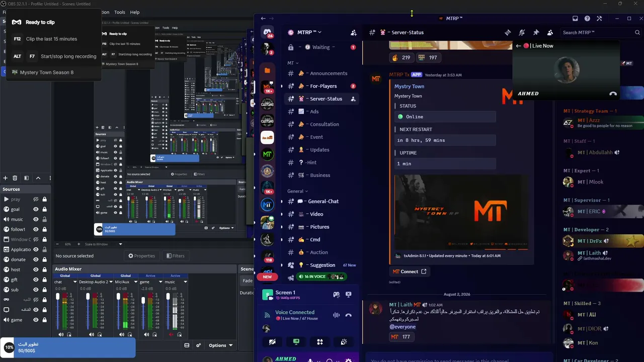Screen dimensions: 644x362
Task: Turn on camera in voice controls
Action: 272,342
